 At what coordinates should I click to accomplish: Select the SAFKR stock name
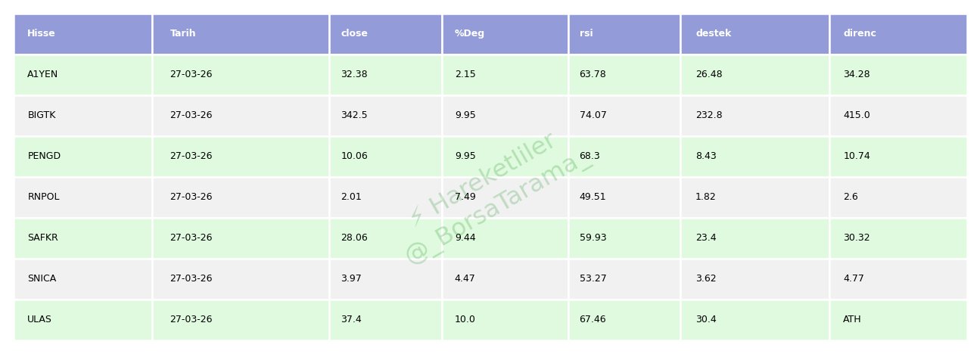tap(42, 238)
